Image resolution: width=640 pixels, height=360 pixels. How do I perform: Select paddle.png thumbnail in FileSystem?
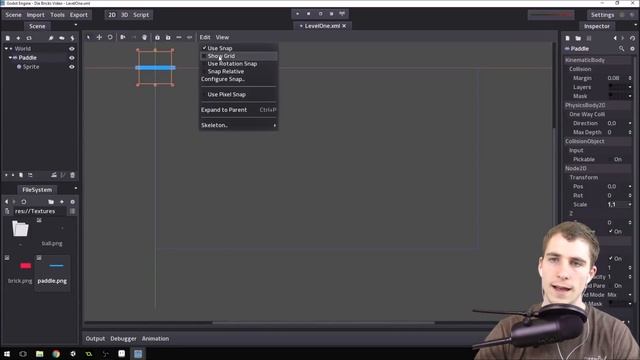pyautogui.click(x=53, y=273)
